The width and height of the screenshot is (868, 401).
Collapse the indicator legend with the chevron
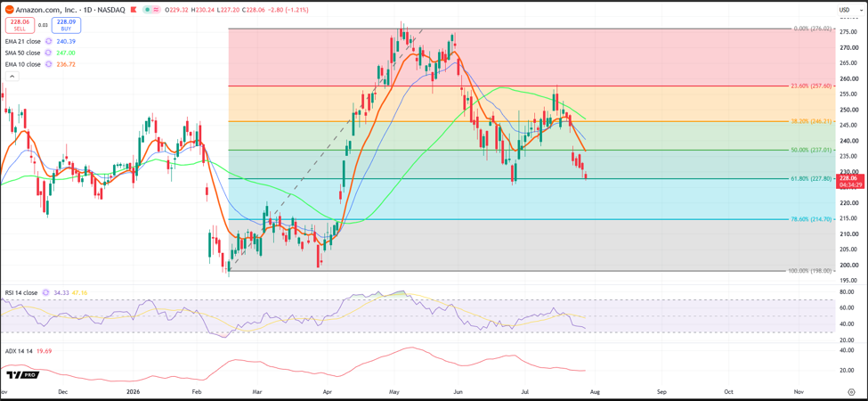click(12, 76)
